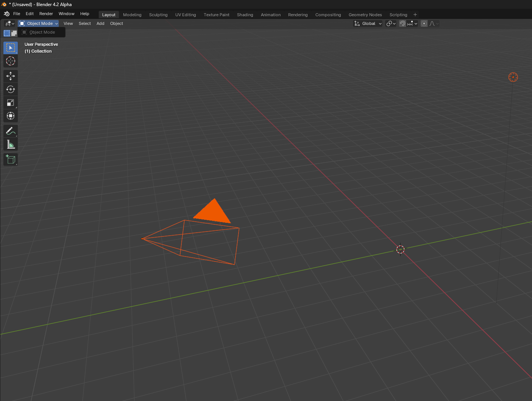Image resolution: width=532 pixels, height=401 pixels.
Task: Select the Select Box tool
Action: point(11,48)
